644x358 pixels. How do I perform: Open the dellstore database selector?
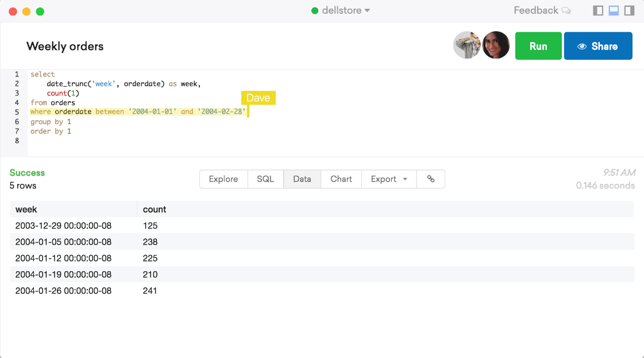340,10
